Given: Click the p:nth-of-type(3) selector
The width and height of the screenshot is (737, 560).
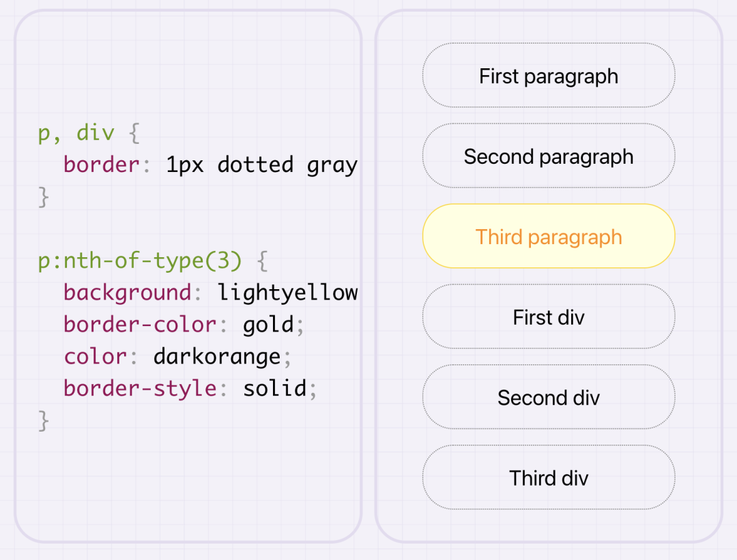Looking at the screenshot, I should tap(140, 261).
